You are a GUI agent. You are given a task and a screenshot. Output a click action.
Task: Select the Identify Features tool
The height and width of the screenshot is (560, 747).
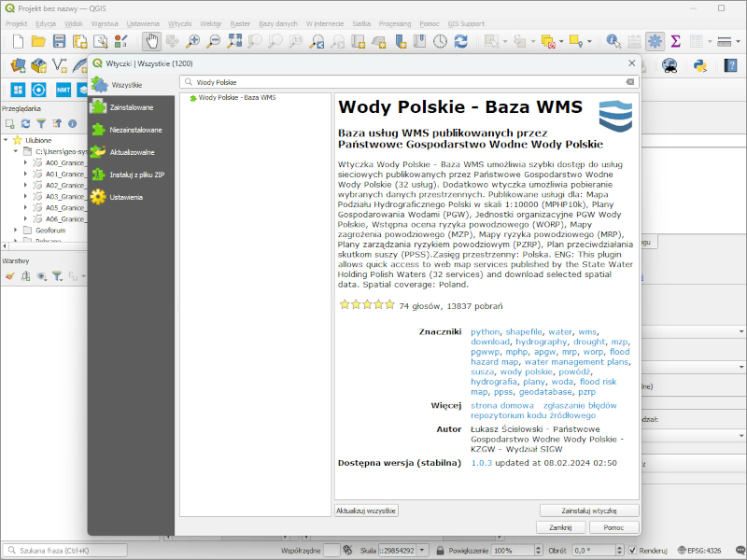pos(613,41)
